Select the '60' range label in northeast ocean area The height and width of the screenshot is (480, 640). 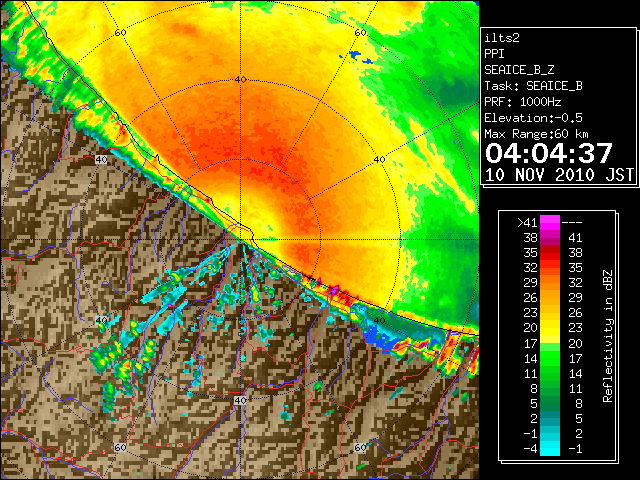tap(360, 32)
